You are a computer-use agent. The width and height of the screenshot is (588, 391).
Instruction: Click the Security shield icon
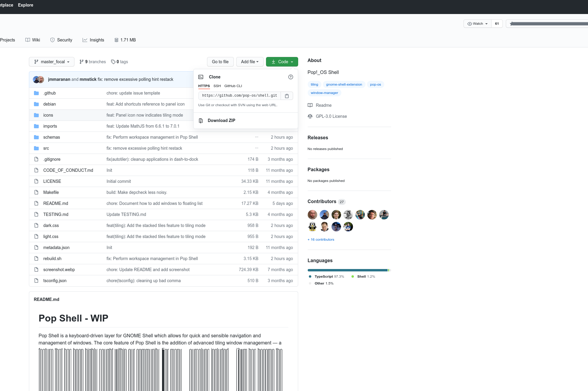coord(52,40)
